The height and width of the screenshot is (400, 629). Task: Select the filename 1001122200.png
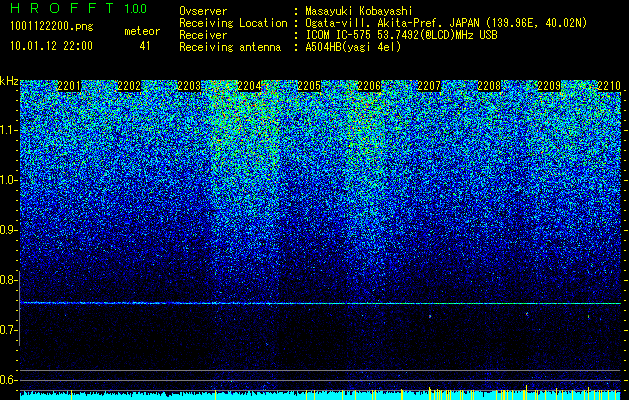pos(52,27)
